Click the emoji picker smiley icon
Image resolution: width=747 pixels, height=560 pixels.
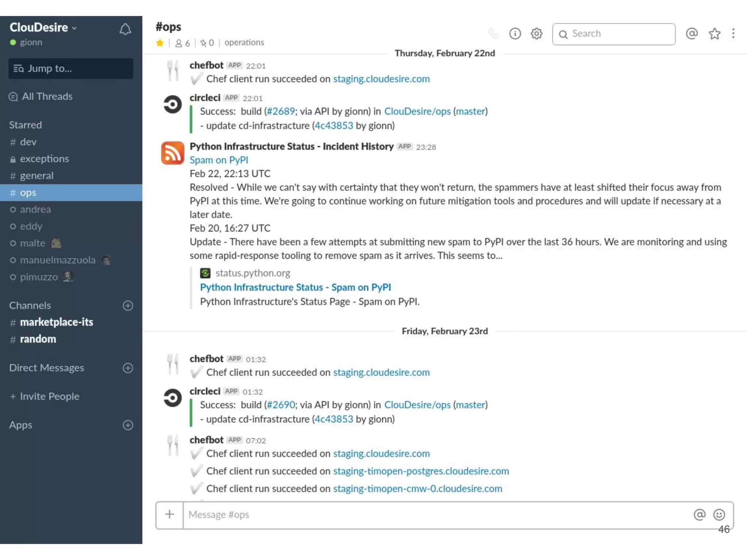click(x=719, y=514)
